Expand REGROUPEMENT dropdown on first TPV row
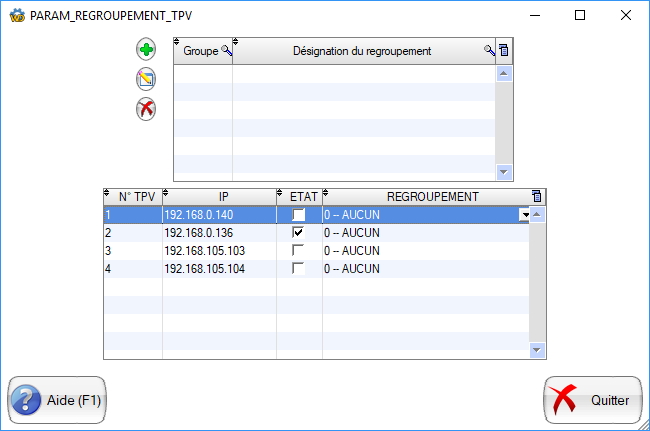 pyautogui.click(x=523, y=214)
